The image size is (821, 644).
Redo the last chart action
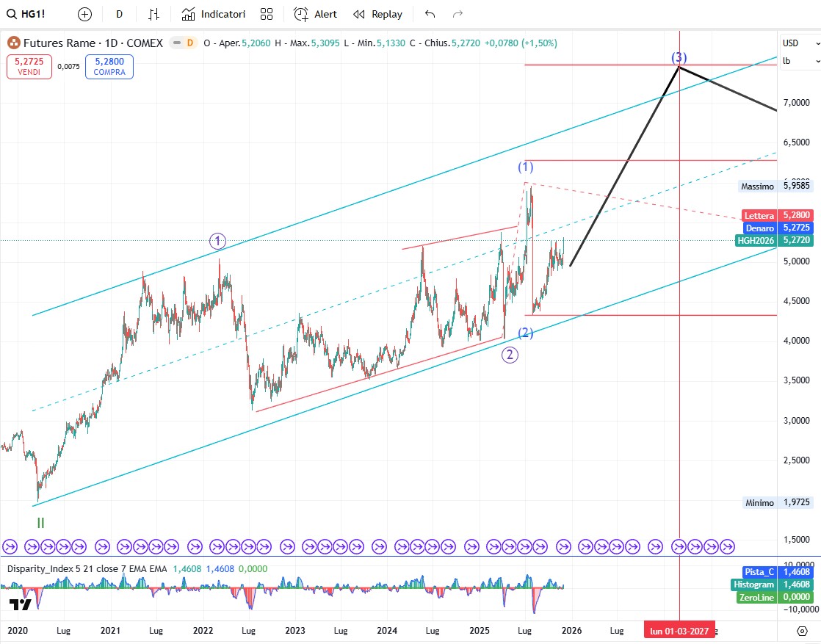(x=457, y=14)
